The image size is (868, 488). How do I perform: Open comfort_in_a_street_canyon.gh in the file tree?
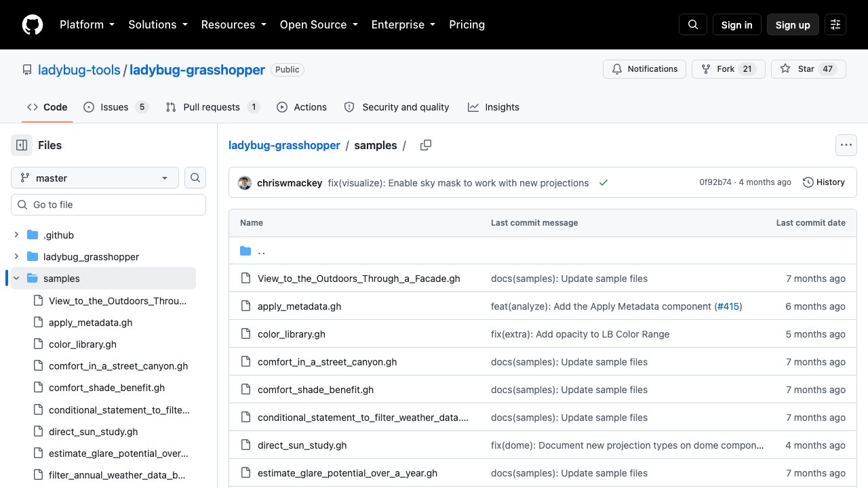[119, 366]
